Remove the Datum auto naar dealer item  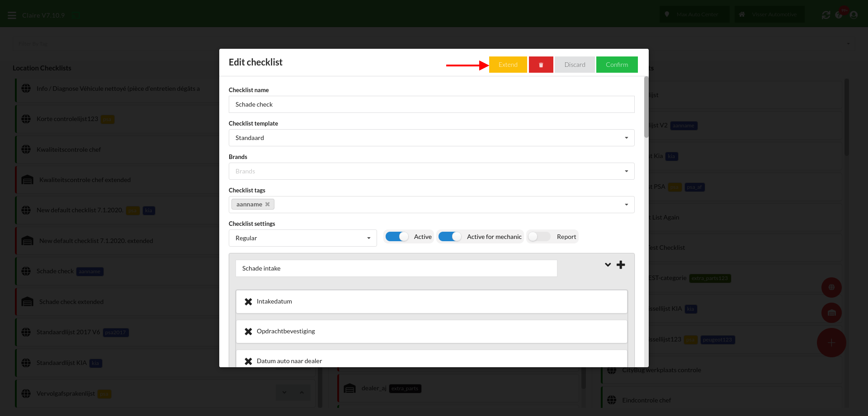click(x=248, y=361)
